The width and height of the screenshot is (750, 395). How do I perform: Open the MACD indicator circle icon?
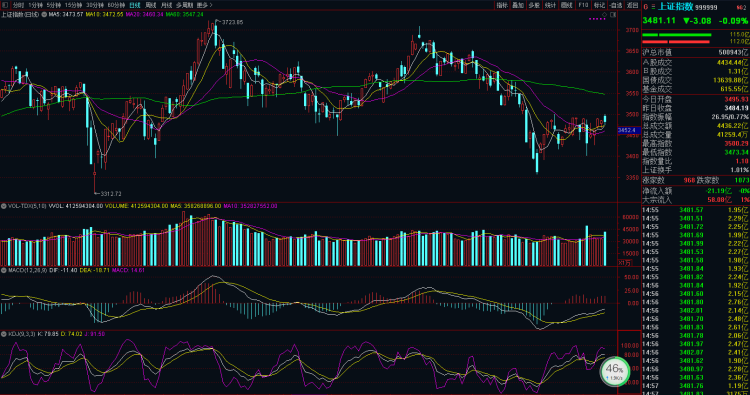(x=4, y=270)
